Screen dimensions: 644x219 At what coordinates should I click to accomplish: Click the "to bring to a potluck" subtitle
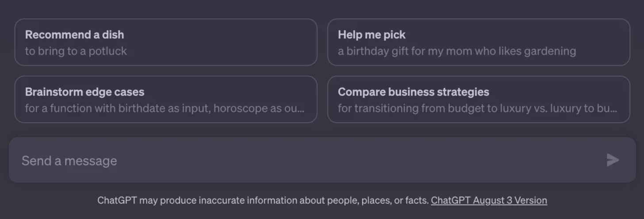pos(76,51)
